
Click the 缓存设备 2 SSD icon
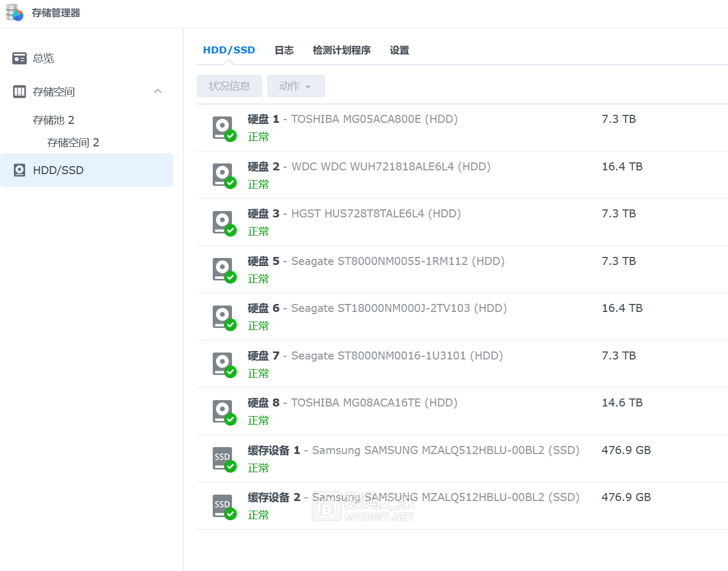(222, 506)
